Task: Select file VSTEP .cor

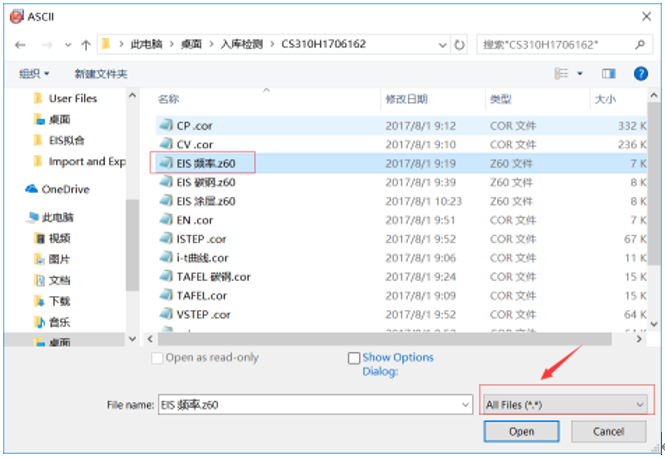Action: coord(401,315)
